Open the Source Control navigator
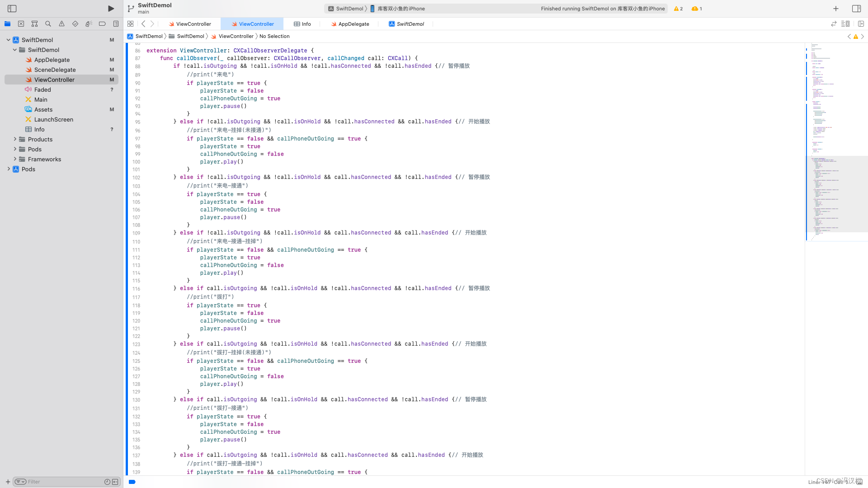 tap(21, 24)
